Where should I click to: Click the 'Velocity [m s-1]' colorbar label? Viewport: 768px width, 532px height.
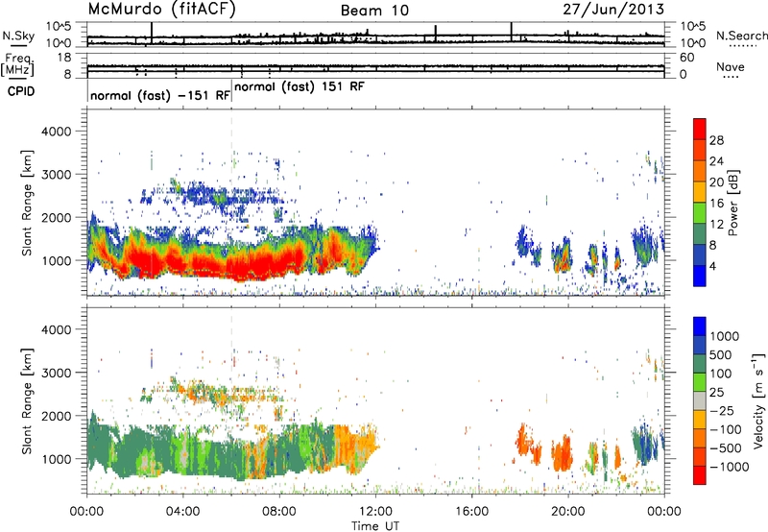tap(758, 400)
